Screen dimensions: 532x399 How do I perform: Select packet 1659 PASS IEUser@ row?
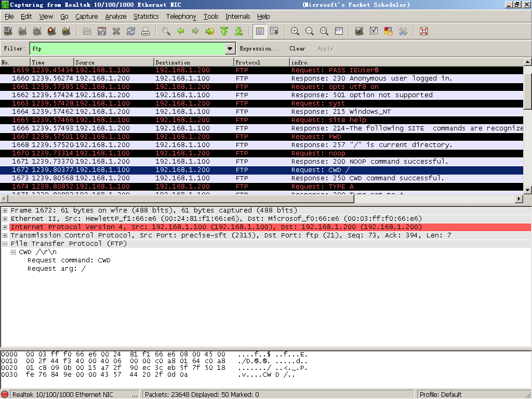tap(262, 70)
